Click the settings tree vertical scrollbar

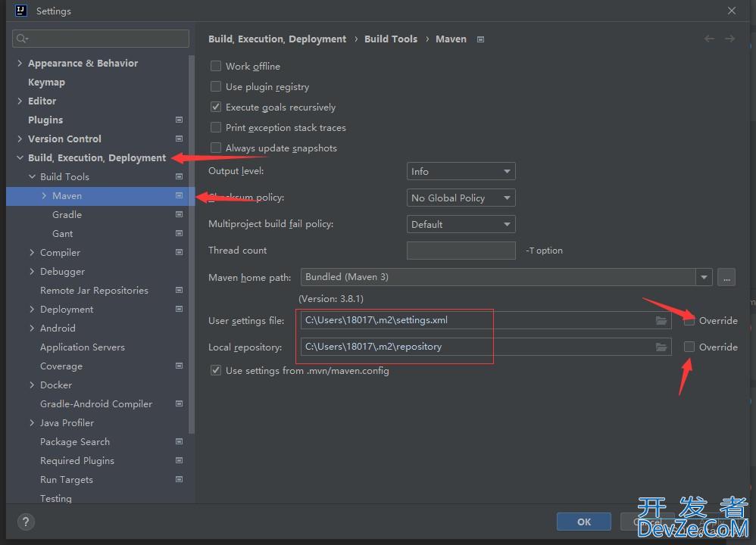coord(192,244)
